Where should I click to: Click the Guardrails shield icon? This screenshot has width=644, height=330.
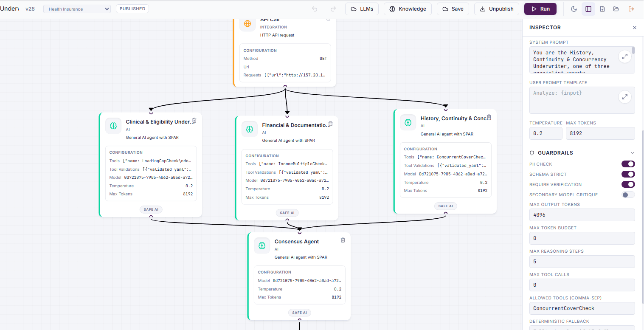[x=532, y=153]
